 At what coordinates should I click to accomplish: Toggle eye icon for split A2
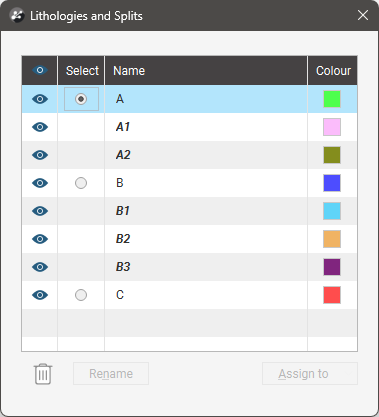pos(40,155)
